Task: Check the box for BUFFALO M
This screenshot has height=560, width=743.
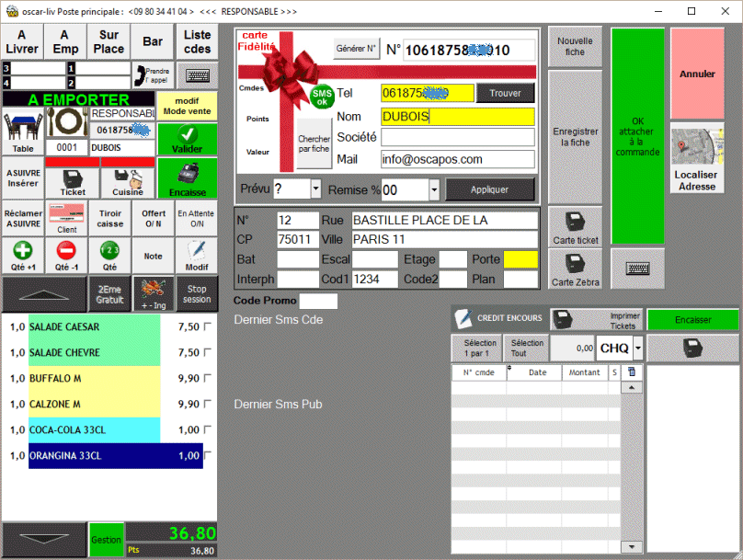Action: [x=207, y=379]
